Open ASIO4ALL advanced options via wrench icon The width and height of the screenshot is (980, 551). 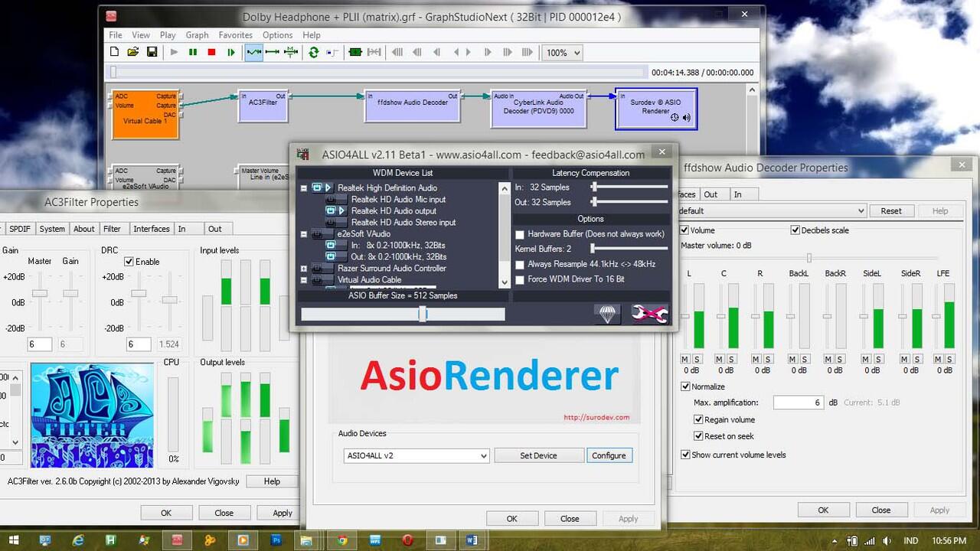tap(649, 312)
